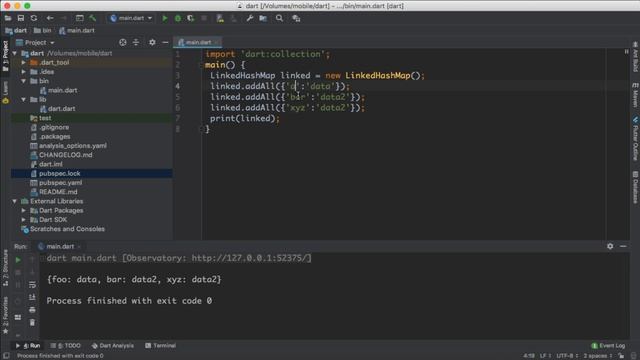The width and height of the screenshot is (640, 360).
Task: Open the Flutter Outline side panel
Action: pos(635,139)
